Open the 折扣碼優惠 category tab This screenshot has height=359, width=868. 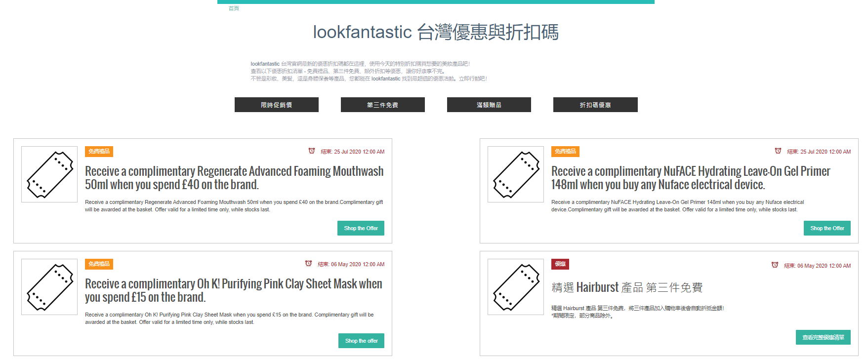pyautogui.click(x=595, y=105)
